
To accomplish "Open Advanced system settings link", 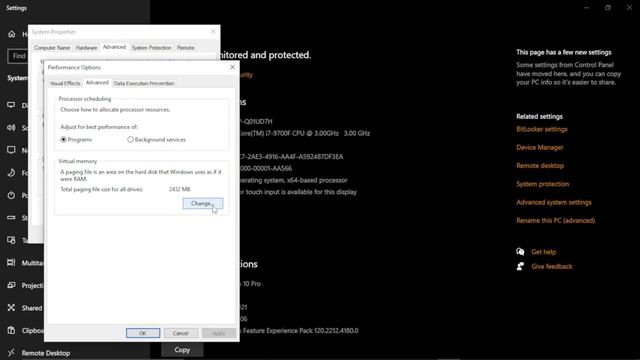I will tap(554, 202).
